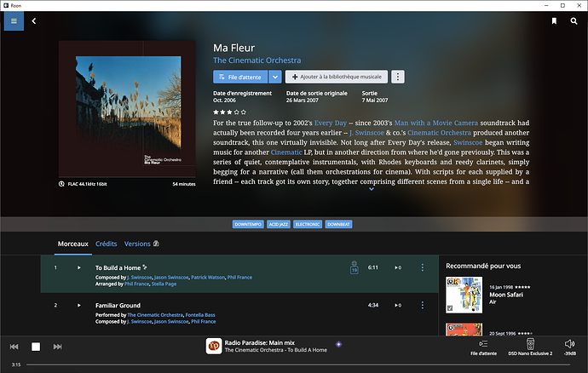
Task: Click play count icon for Familiar Ground
Action: pos(398,305)
